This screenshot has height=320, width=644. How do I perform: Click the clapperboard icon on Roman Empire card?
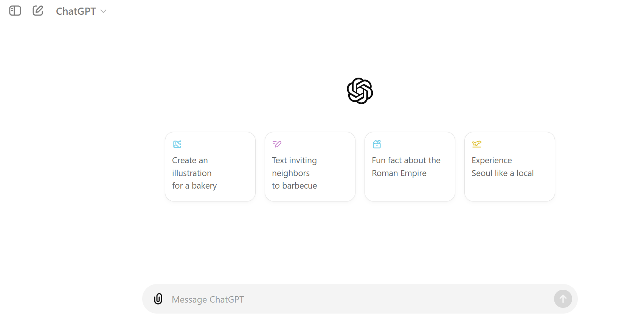click(377, 144)
